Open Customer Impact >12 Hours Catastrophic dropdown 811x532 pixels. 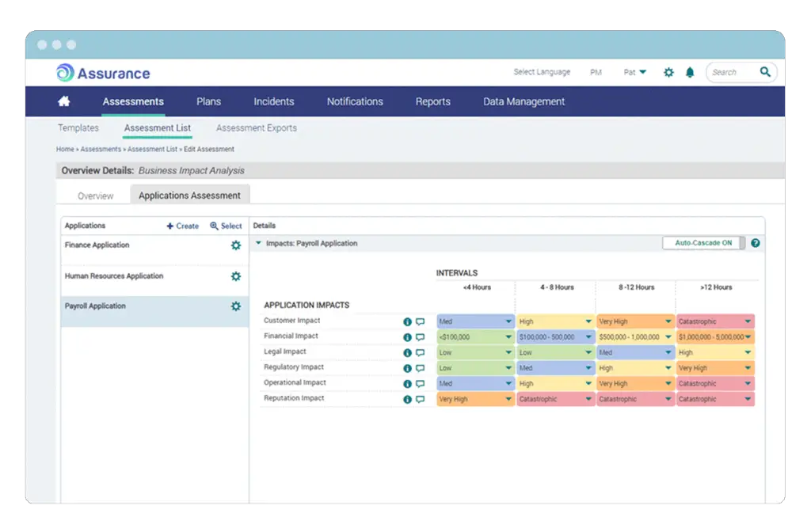coord(715,321)
